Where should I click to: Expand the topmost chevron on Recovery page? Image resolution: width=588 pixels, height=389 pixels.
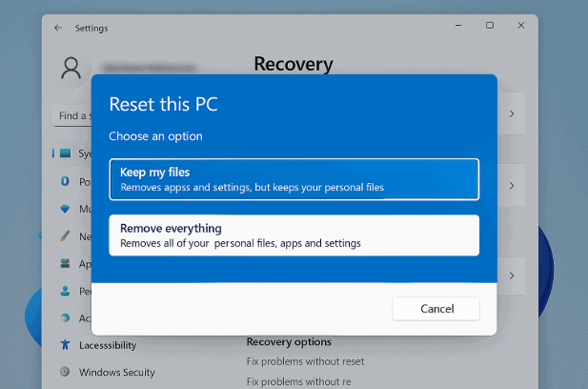pyautogui.click(x=512, y=114)
